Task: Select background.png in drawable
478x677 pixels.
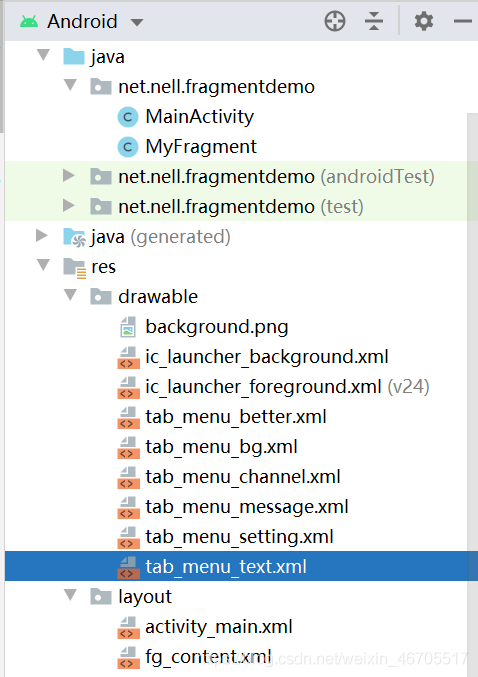Action: [x=217, y=327]
